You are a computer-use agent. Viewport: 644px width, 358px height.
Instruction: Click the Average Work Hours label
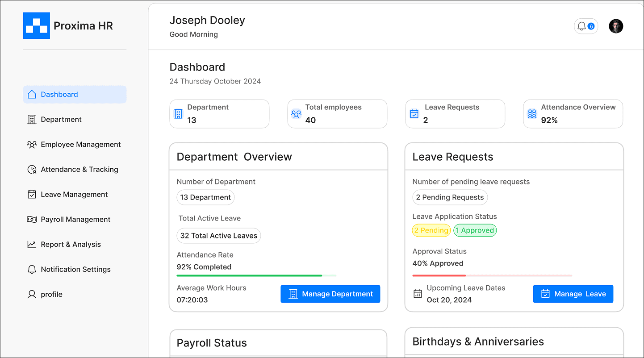pos(212,288)
